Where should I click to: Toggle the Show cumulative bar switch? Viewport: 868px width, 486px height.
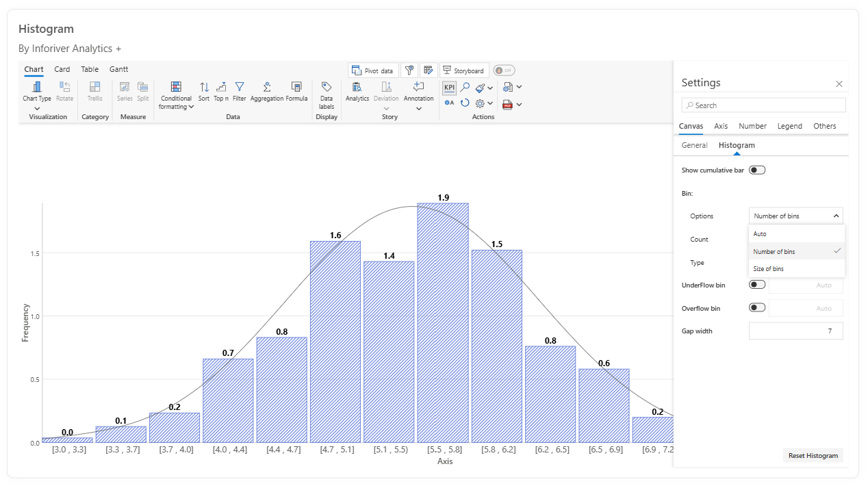click(757, 170)
